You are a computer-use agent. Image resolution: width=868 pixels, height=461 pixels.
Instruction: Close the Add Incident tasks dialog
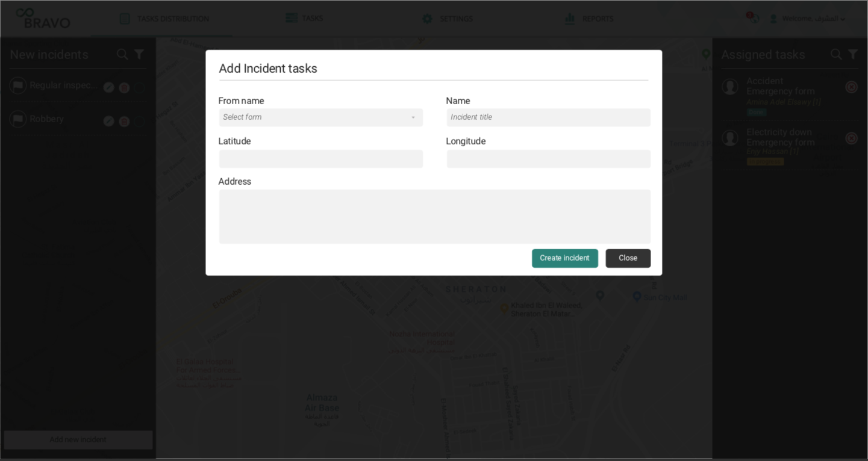coord(628,258)
